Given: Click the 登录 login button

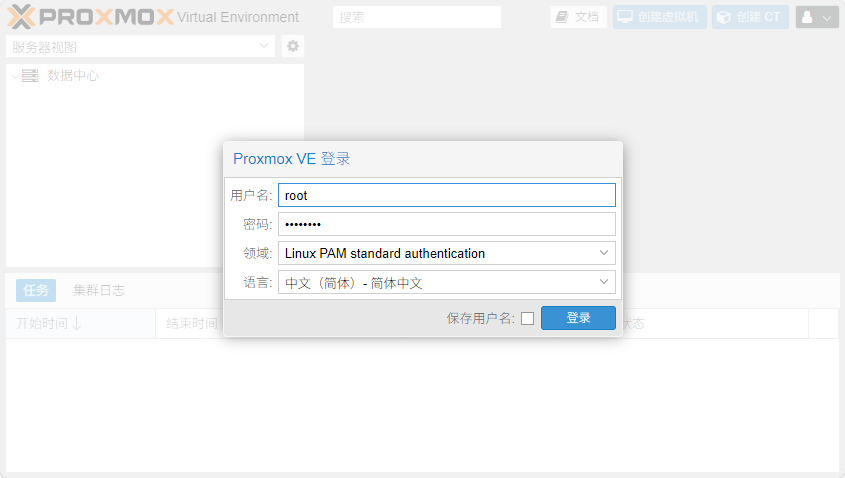Looking at the screenshot, I should click(x=578, y=318).
